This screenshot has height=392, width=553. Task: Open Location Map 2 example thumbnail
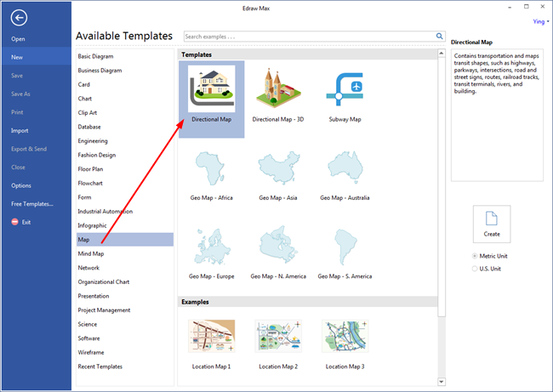pyautogui.click(x=278, y=336)
